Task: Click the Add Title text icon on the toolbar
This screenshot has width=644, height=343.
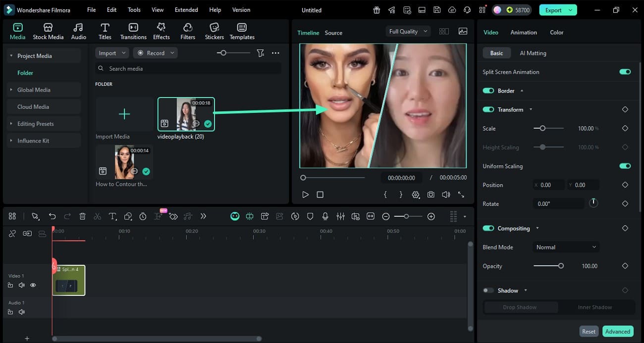Action: coord(112,216)
